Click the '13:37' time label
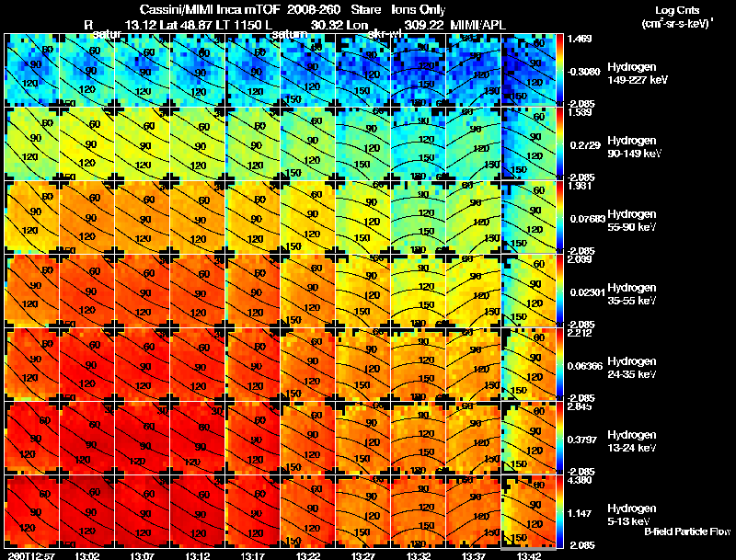The image size is (736, 560). [x=474, y=556]
